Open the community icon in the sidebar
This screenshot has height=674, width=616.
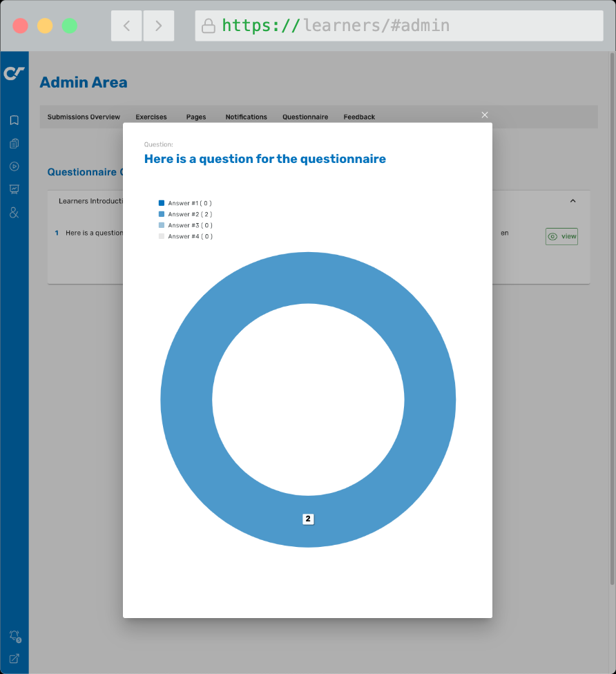coord(14,213)
